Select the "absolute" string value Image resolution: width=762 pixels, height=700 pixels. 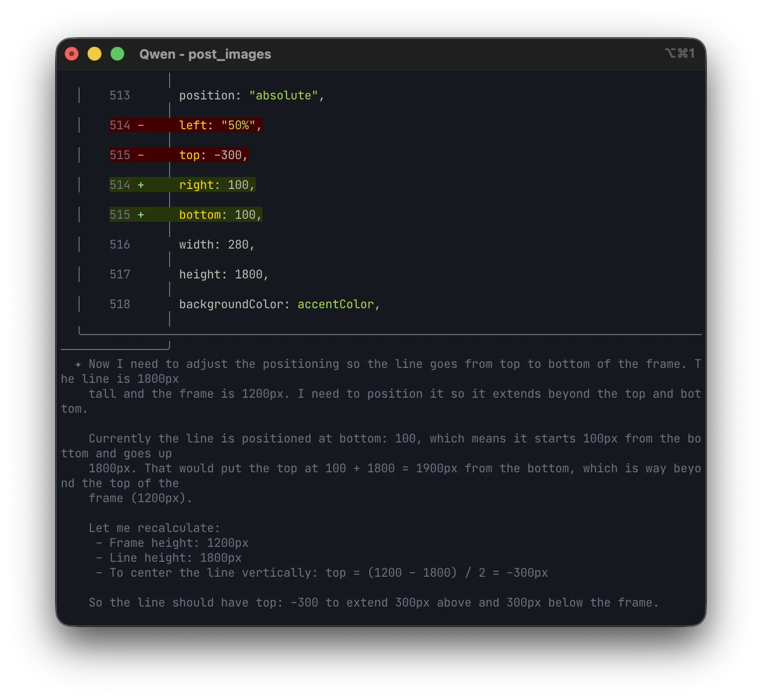(x=284, y=95)
